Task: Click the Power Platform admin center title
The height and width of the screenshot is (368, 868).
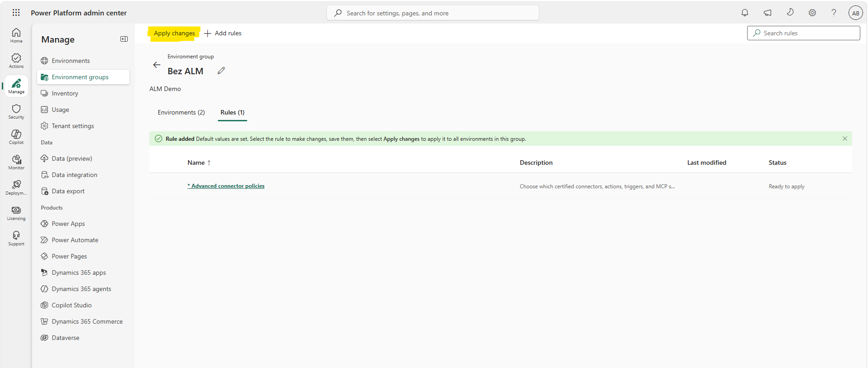Action: coord(79,13)
